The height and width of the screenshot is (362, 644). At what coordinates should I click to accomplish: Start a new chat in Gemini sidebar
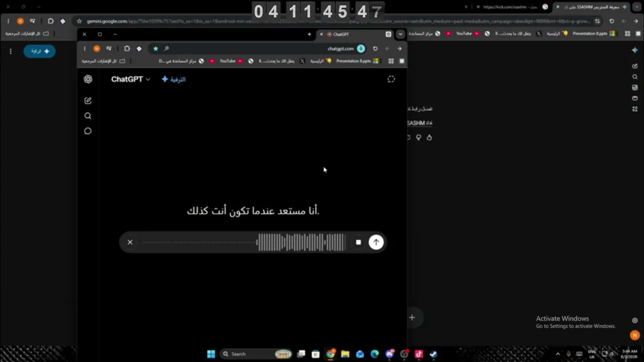coord(635,66)
